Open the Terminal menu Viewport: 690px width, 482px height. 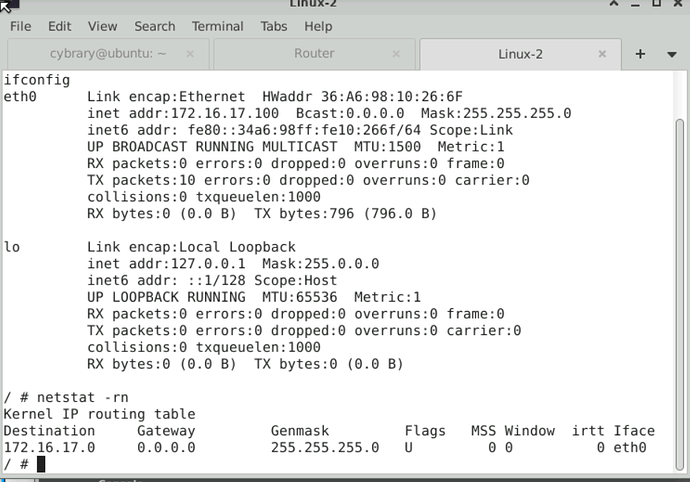click(217, 26)
